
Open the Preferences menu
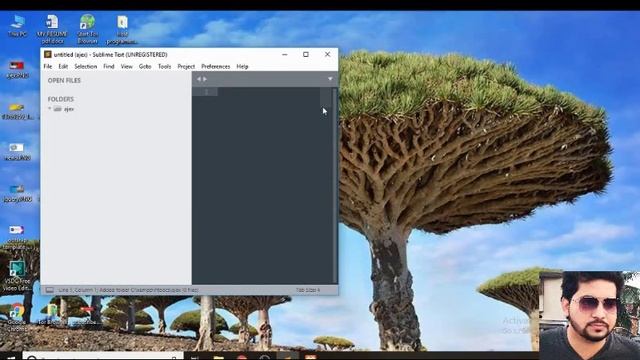pyautogui.click(x=216, y=67)
